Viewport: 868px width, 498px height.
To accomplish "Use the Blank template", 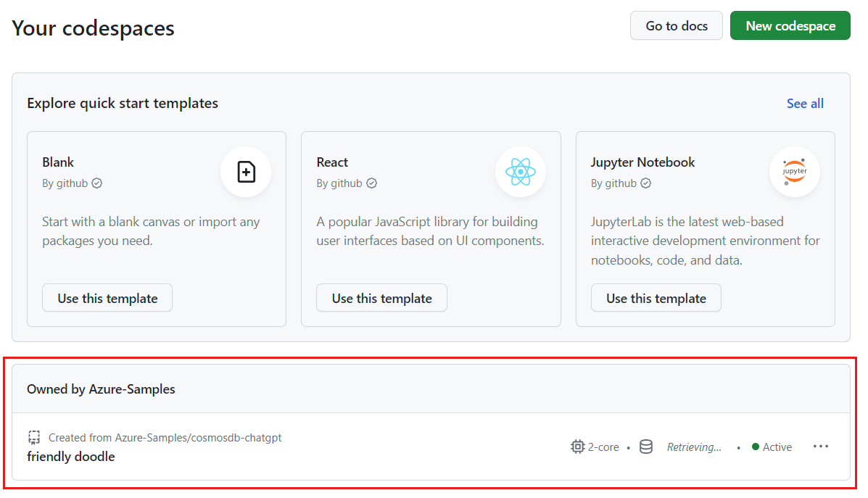I will [x=107, y=297].
